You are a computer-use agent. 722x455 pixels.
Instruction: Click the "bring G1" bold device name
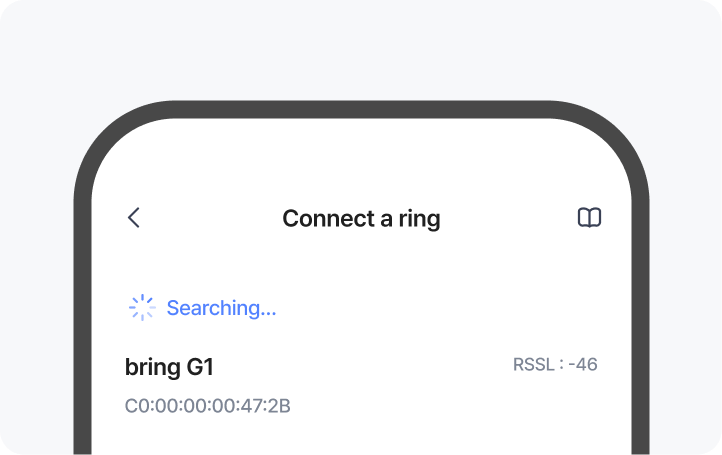tap(169, 367)
